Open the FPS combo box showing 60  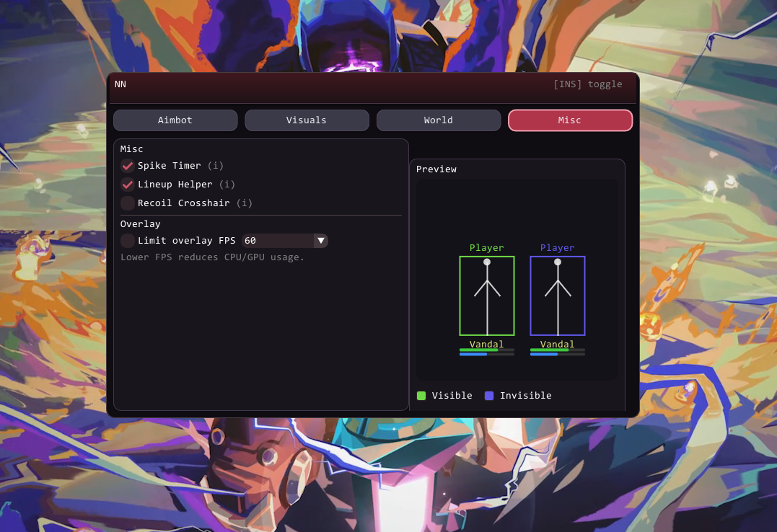point(278,241)
